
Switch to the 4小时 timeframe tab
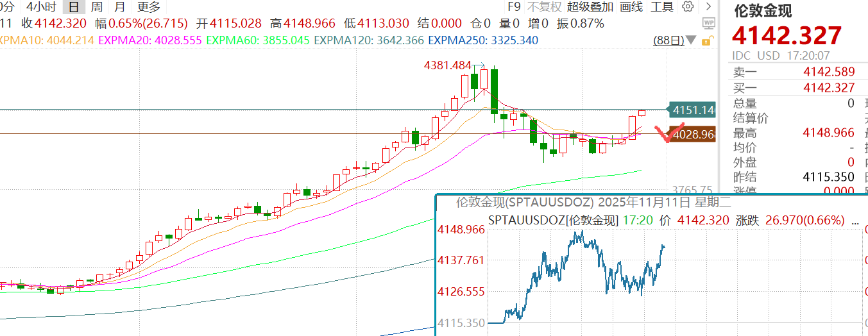click(41, 7)
